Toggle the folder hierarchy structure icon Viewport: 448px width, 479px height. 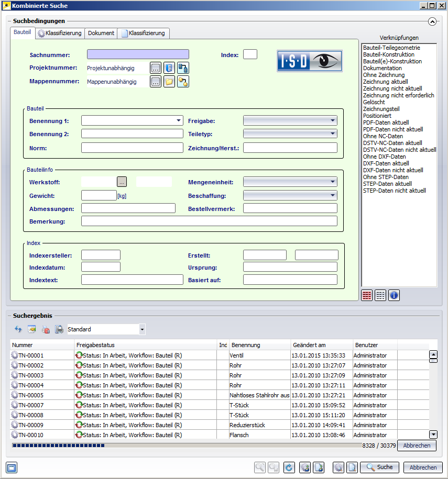click(183, 82)
